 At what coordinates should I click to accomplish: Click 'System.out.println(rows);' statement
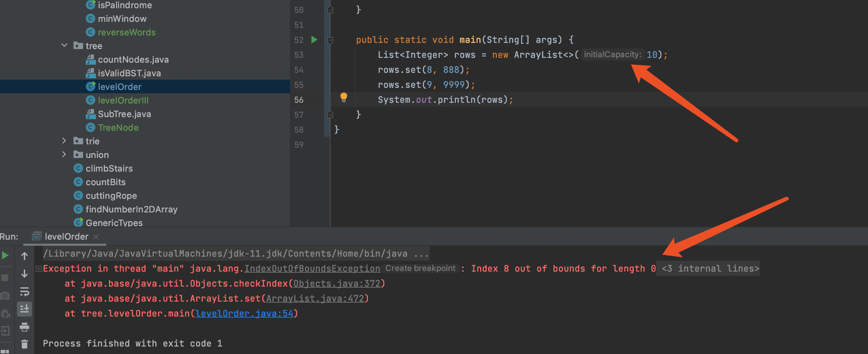[445, 100]
